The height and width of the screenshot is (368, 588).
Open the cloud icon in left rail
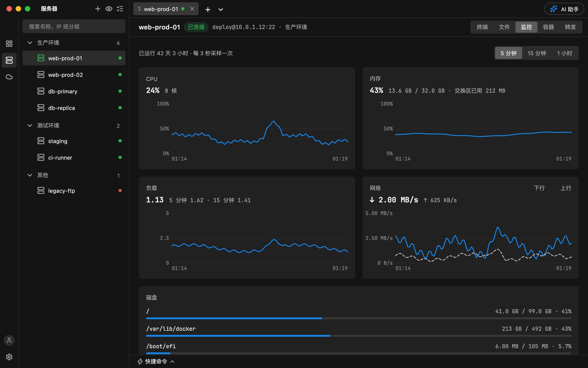(x=9, y=77)
